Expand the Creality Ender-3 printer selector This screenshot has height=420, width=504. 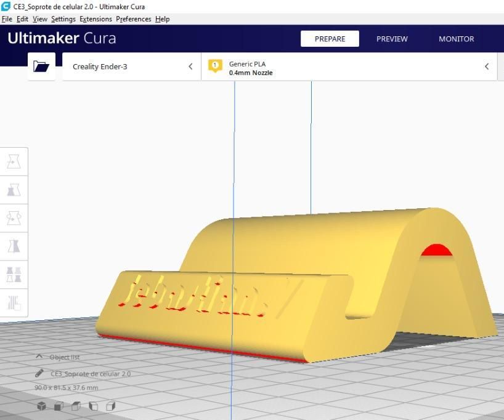click(x=132, y=67)
